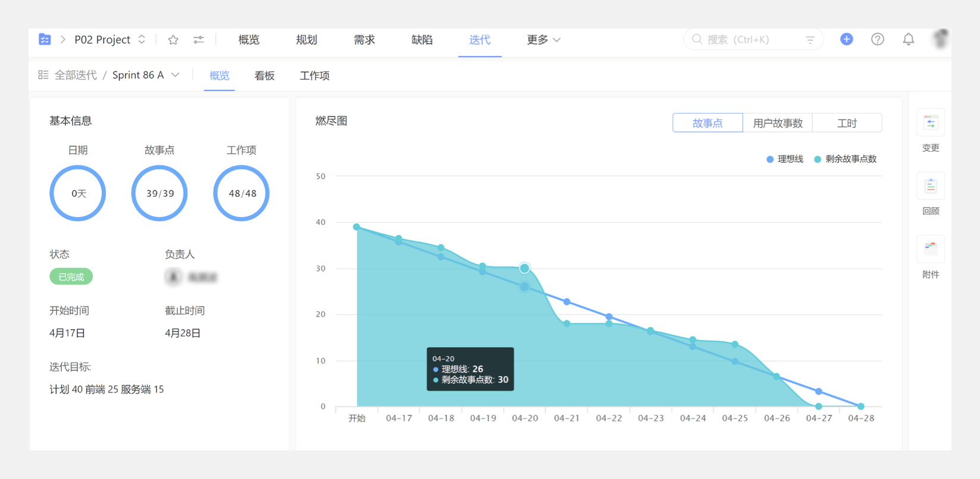980x479 pixels.
Task: Go to the 缺陷 tab
Action: pos(422,40)
